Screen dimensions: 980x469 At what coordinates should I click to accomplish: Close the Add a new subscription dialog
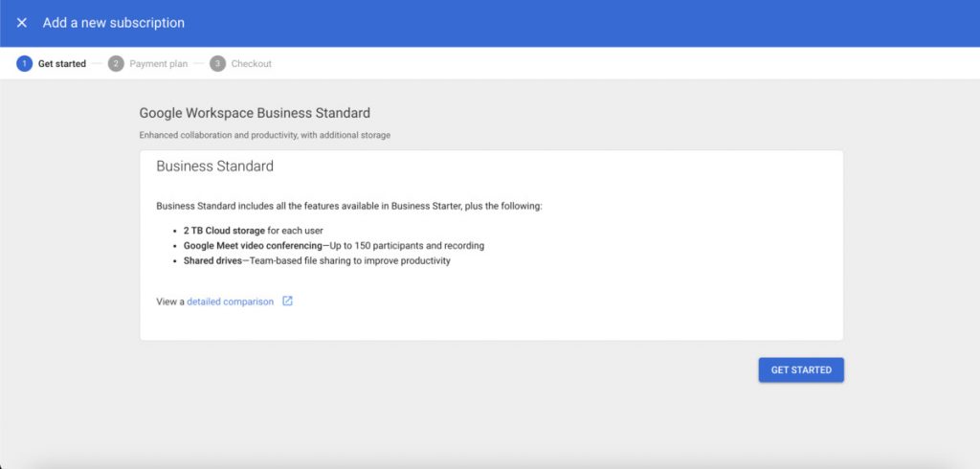(x=22, y=23)
